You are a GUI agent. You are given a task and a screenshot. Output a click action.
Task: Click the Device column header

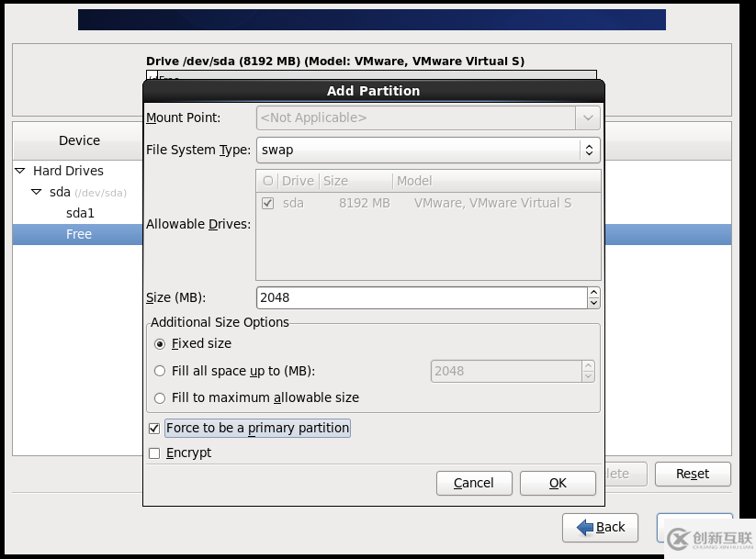[79, 140]
